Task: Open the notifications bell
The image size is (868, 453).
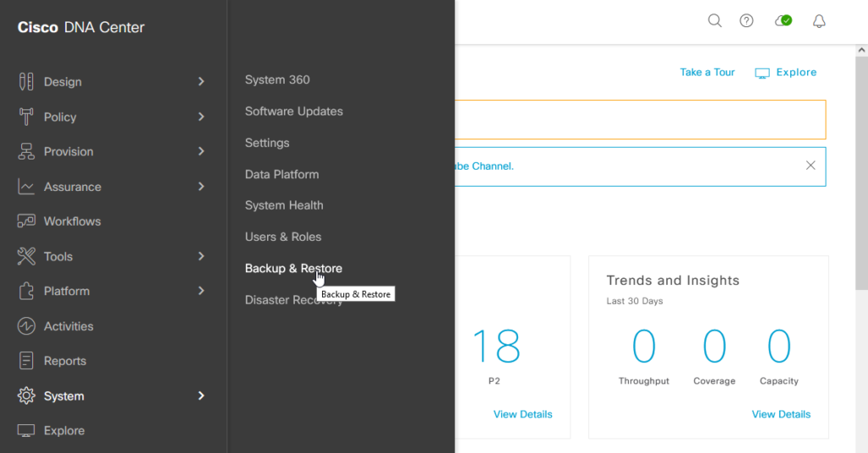Action: click(x=819, y=21)
